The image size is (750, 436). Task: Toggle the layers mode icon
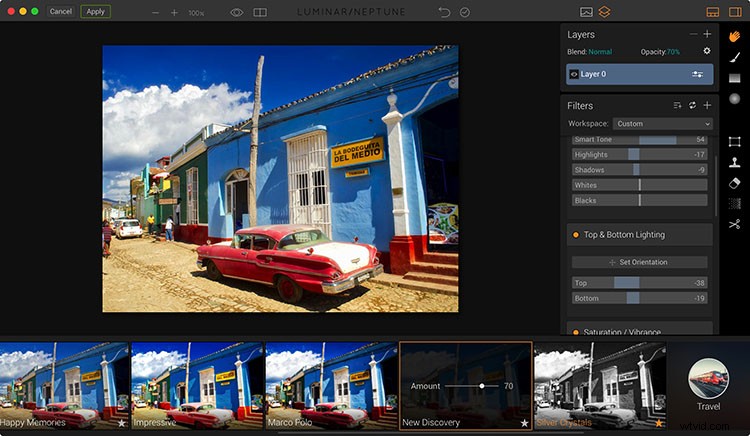605,12
